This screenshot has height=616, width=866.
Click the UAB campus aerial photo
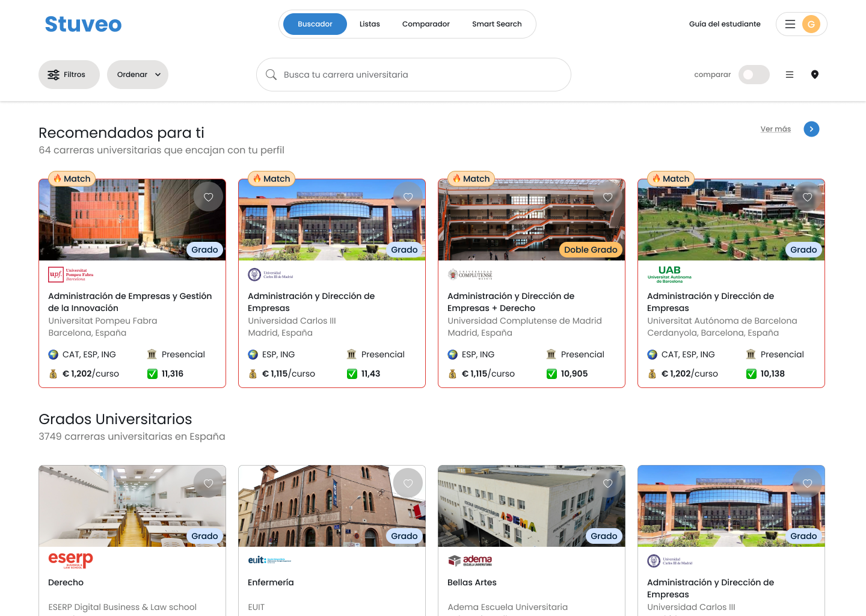[731, 220]
